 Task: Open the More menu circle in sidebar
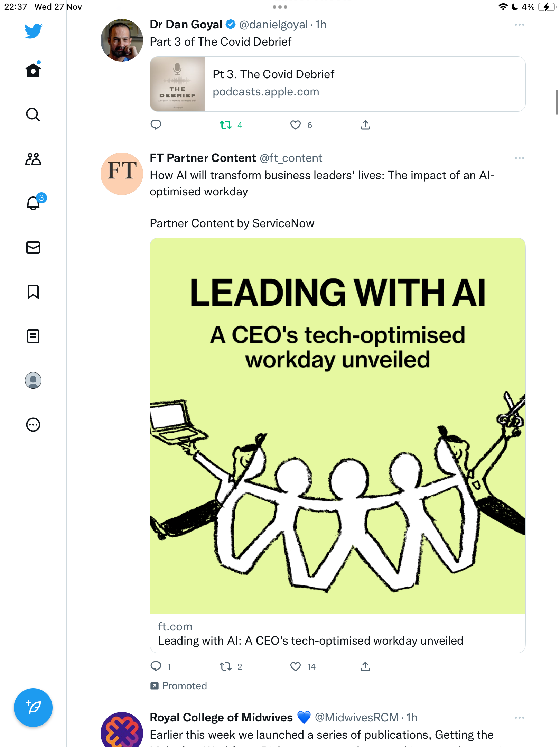click(x=33, y=425)
